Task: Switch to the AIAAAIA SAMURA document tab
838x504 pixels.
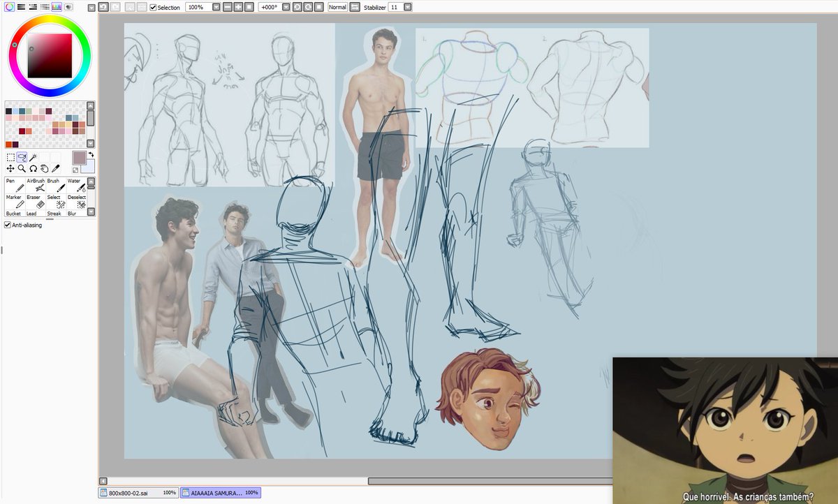Action: pos(221,492)
